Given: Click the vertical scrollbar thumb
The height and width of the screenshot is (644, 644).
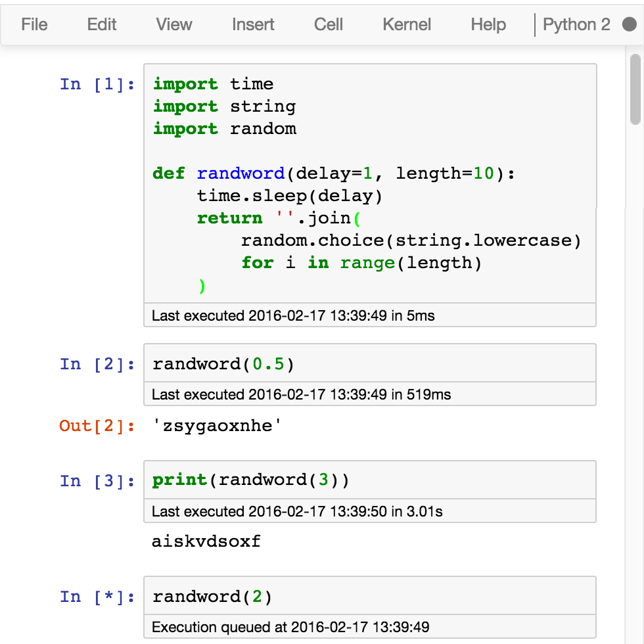Looking at the screenshot, I should (634, 89).
